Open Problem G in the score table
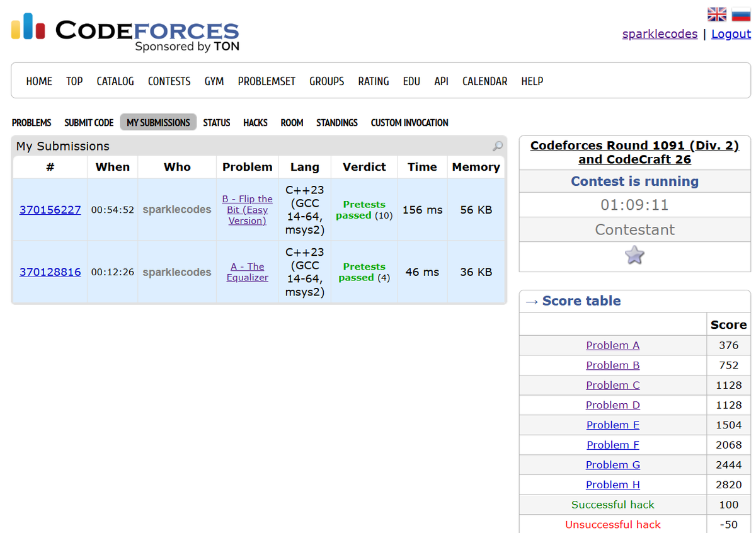The height and width of the screenshot is (533, 756). coord(613,465)
